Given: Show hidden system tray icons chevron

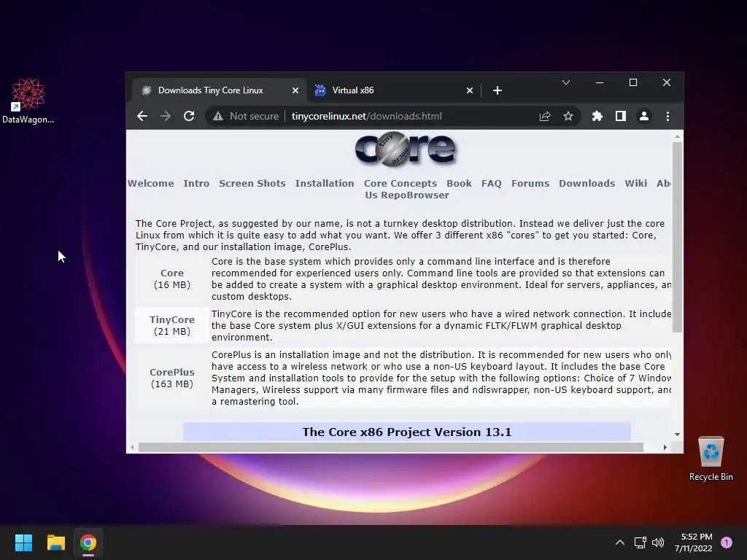Looking at the screenshot, I should coord(620,542).
